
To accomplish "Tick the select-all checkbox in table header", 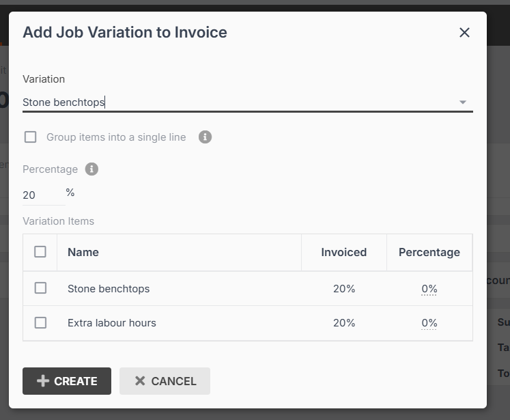I will click(40, 252).
